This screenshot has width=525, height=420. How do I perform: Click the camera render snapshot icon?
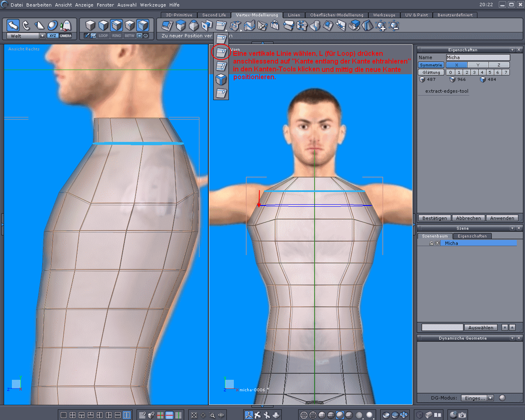[x=462, y=415]
